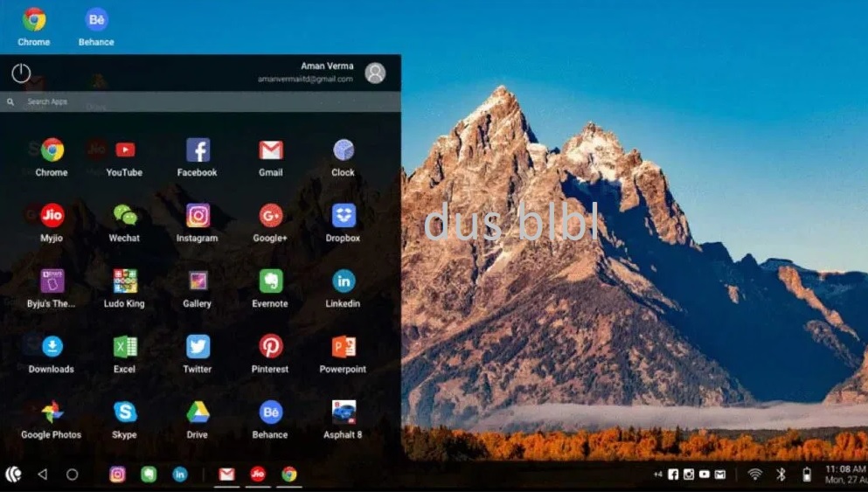Open Wi-Fi settings from the tray
This screenshot has height=492, width=868.
pos(754,475)
